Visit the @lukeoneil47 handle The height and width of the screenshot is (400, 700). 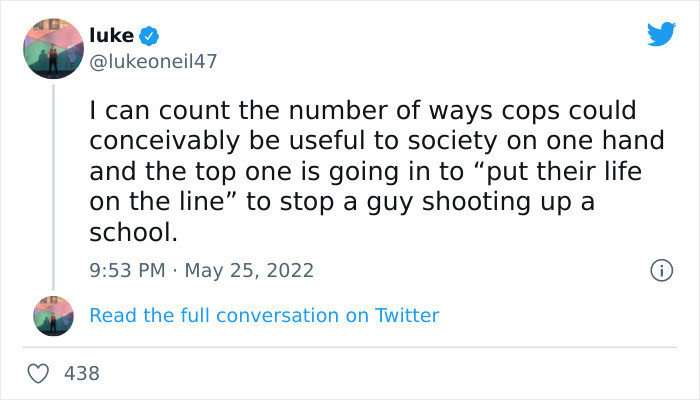(x=153, y=61)
